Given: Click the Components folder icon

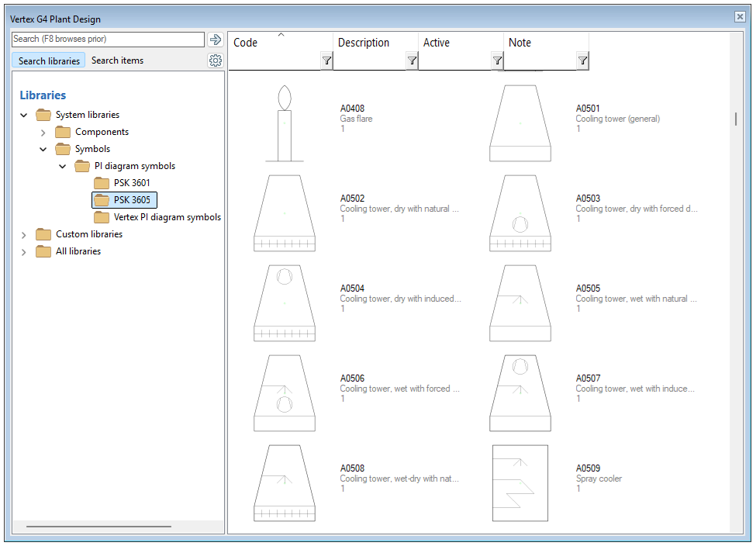Looking at the screenshot, I should (x=62, y=132).
